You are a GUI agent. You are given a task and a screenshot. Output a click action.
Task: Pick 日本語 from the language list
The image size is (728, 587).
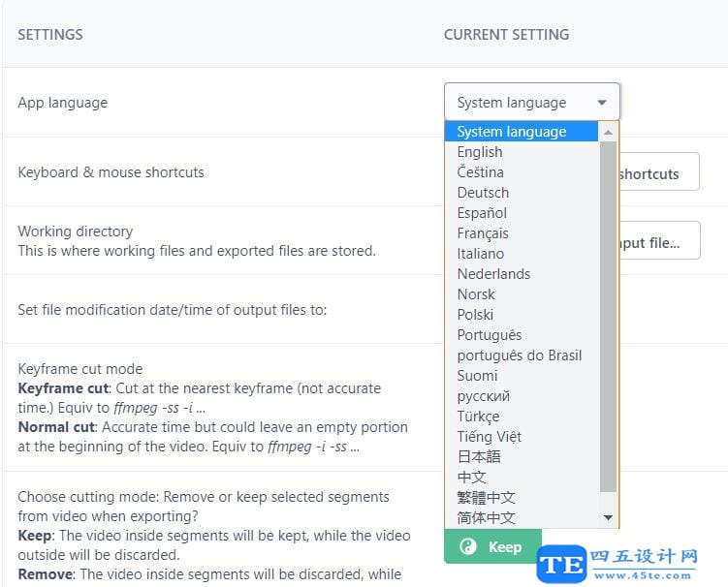pyautogui.click(x=479, y=457)
